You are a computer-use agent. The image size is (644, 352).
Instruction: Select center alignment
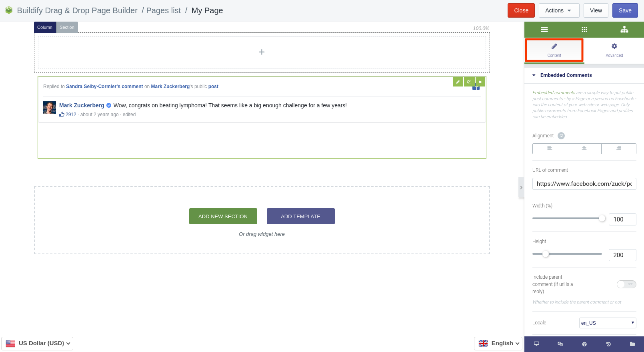584,149
